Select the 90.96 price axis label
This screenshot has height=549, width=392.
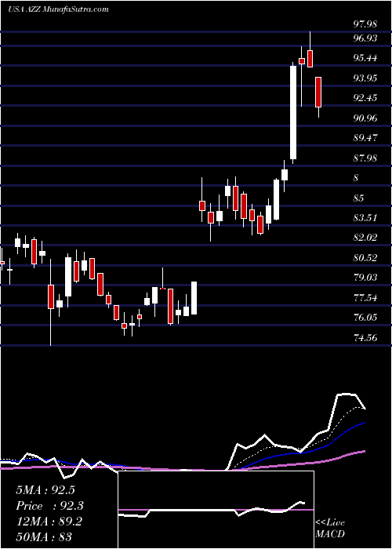365,118
